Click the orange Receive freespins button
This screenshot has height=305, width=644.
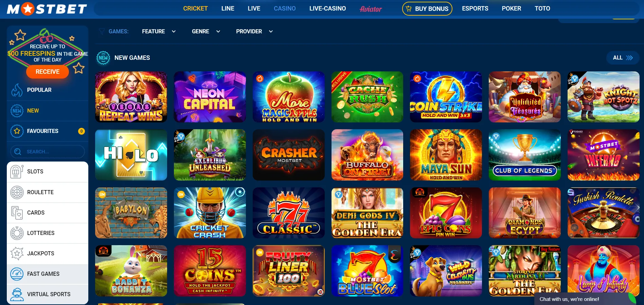[x=48, y=72]
